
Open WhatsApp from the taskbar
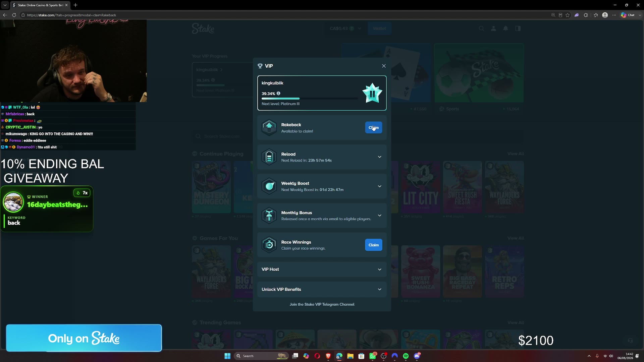pos(373,356)
